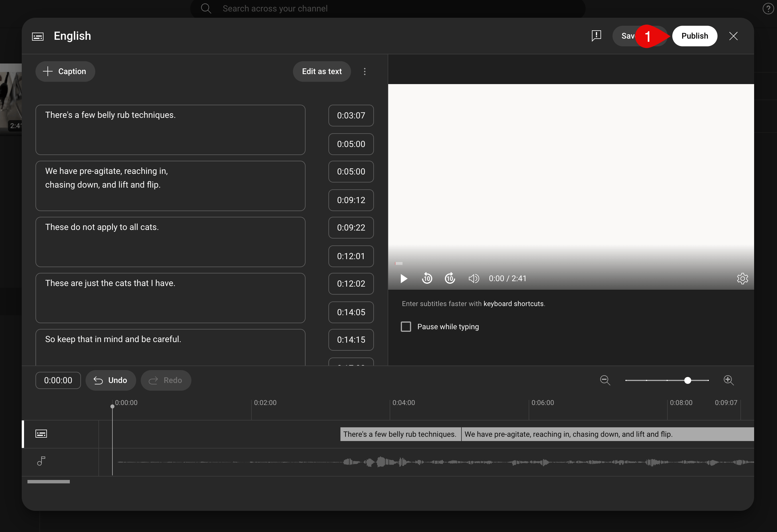
Task: Zoom in the timeline
Action: 729,380
